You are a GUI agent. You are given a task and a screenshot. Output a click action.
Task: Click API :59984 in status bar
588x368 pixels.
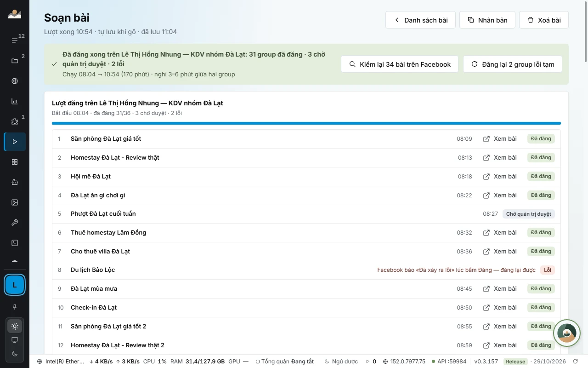click(449, 362)
